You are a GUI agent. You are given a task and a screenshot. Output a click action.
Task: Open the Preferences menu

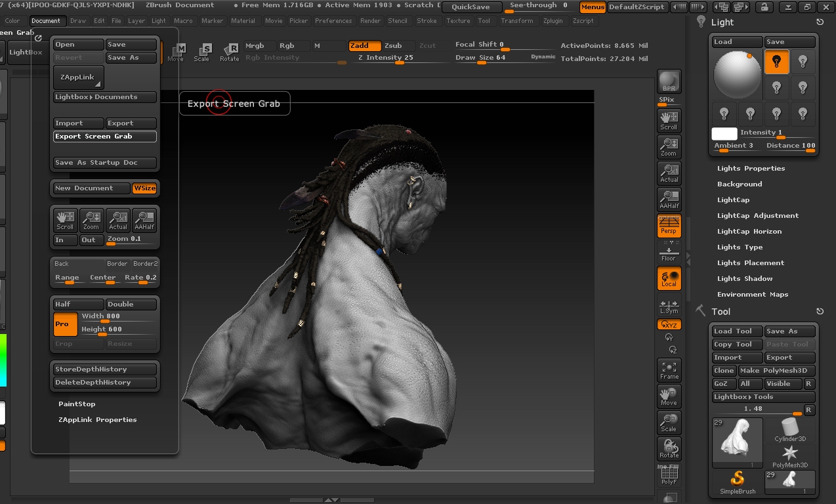(x=333, y=21)
